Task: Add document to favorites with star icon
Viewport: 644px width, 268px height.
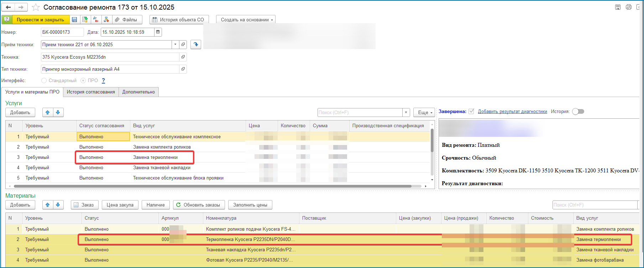Action: tap(36, 7)
